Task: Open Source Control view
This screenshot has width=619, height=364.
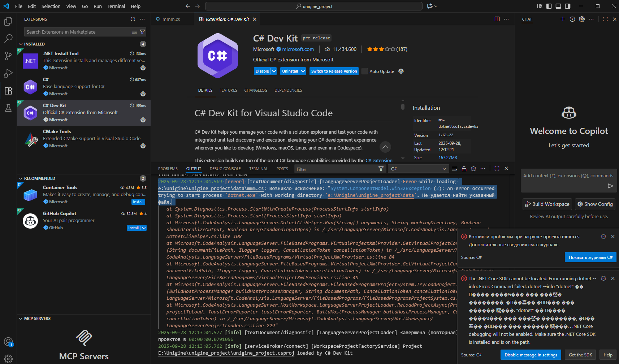Action: pos(8,56)
